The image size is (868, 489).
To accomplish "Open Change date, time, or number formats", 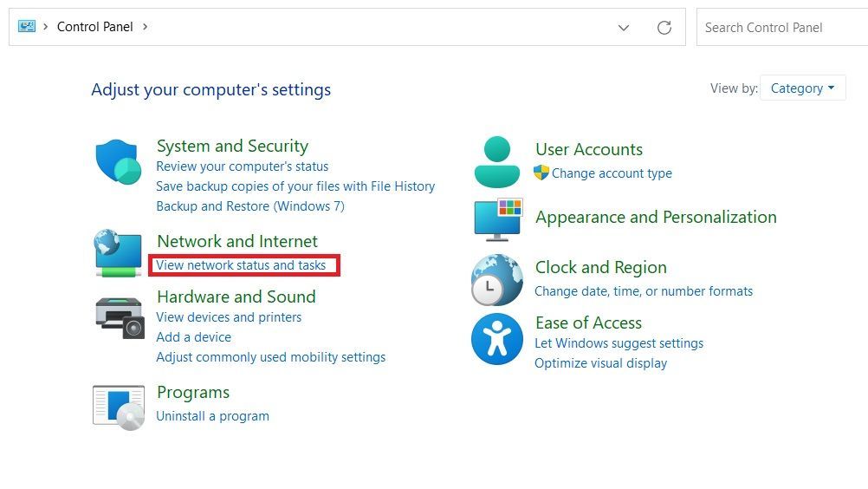I will pos(644,291).
